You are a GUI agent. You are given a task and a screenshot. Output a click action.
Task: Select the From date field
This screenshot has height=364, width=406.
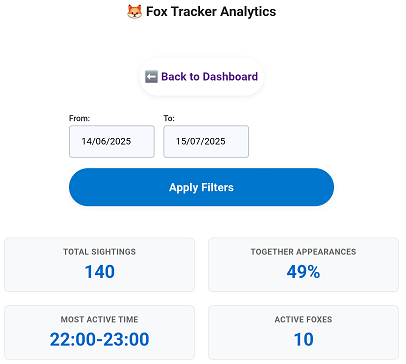[x=112, y=141]
